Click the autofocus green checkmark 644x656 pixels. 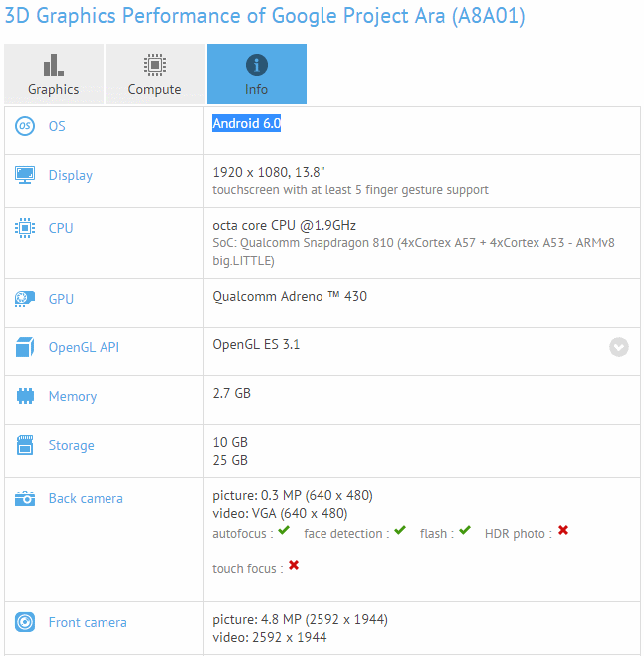[284, 530]
